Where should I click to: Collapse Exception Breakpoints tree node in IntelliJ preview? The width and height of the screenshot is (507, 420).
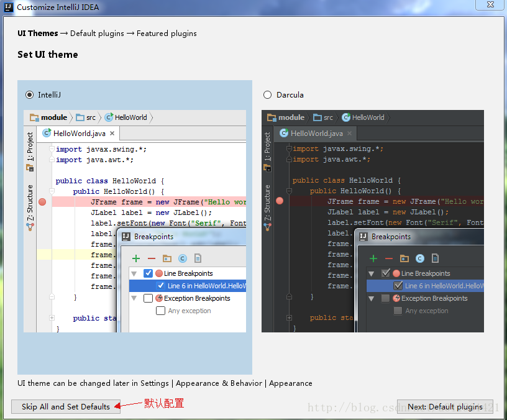pos(134,298)
